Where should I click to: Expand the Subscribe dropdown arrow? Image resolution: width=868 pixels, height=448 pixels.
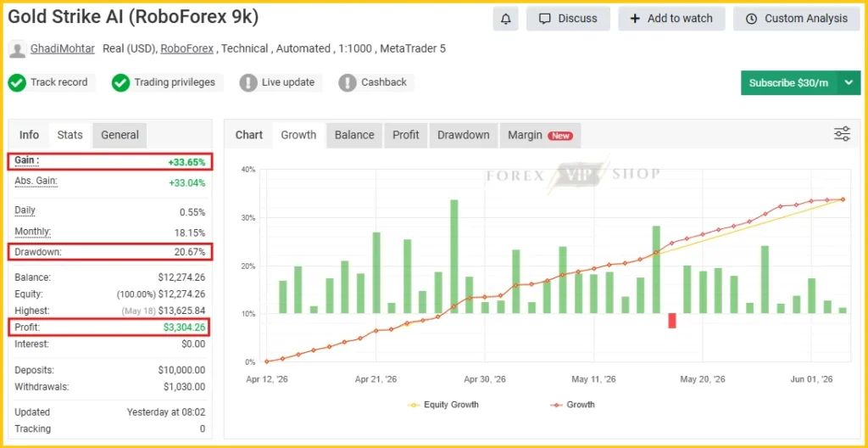click(x=849, y=83)
